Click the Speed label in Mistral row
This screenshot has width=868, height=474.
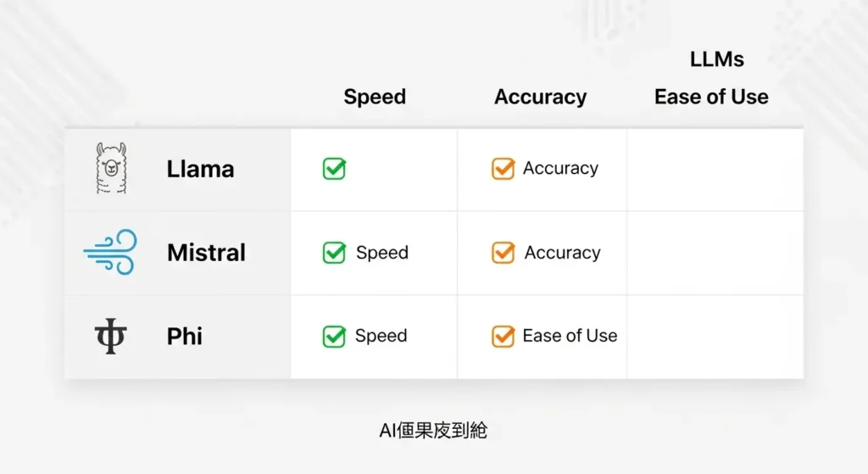click(x=382, y=253)
